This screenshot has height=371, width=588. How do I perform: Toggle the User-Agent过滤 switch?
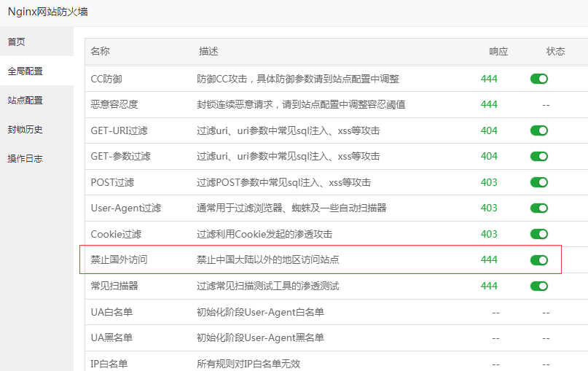click(x=539, y=208)
